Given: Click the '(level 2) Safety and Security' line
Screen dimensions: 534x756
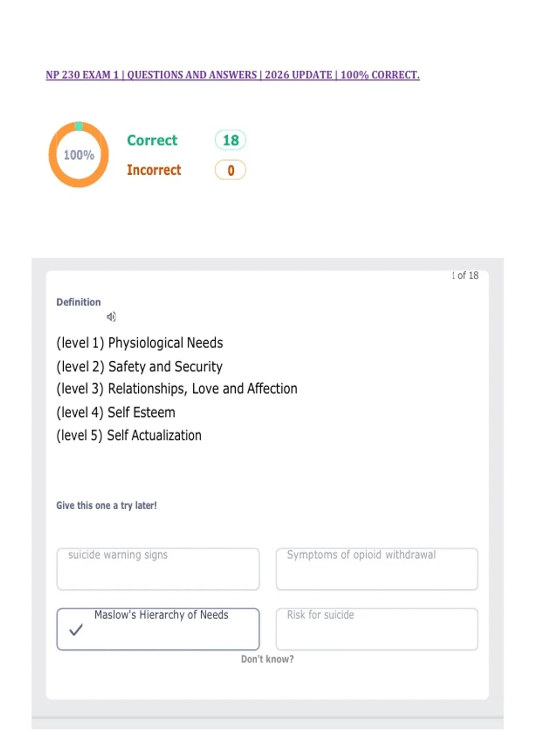Looking at the screenshot, I should (x=139, y=366).
